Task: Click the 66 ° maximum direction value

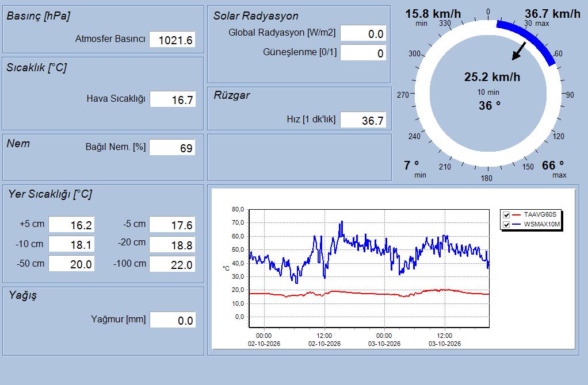Action: [x=553, y=165]
